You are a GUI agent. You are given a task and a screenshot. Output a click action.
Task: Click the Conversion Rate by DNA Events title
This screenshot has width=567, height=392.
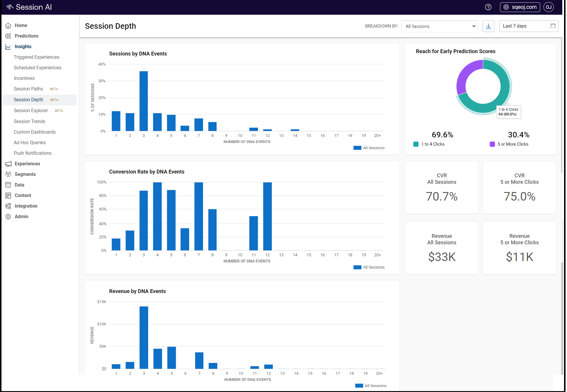[147, 172]
